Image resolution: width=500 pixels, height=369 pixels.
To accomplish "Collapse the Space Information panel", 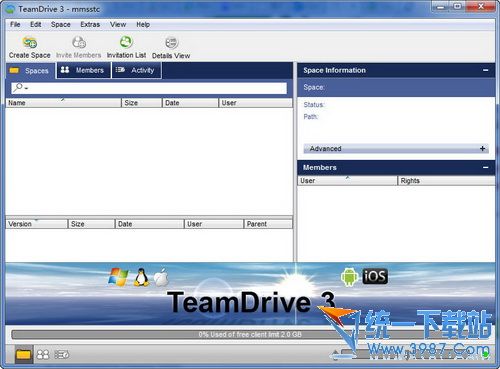I will (485, 70).
